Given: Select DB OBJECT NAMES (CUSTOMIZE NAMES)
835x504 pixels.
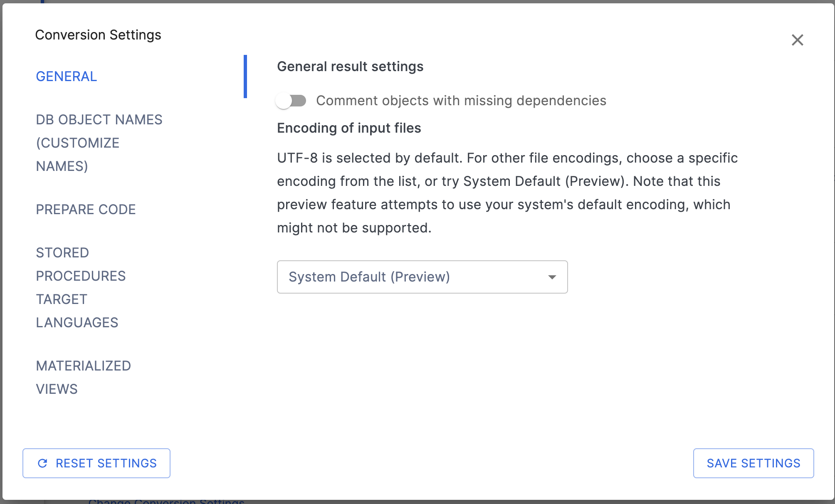Looking at the screenshot, I should [99, 143].
